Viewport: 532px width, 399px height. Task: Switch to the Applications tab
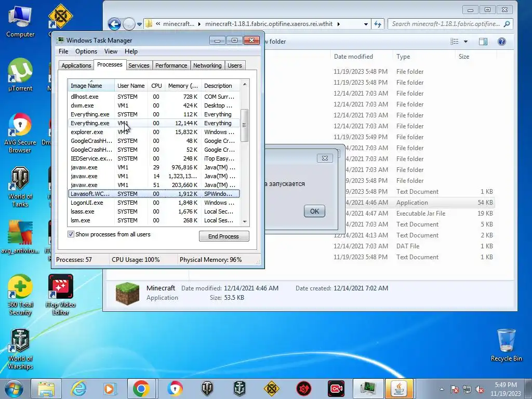coord(76,65)
